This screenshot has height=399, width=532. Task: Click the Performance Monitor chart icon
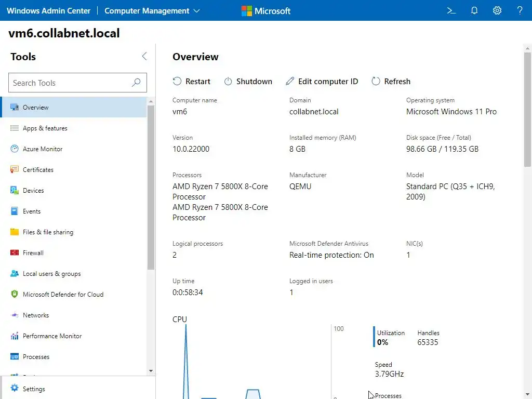pyautogui.click(x=14, y=336)
